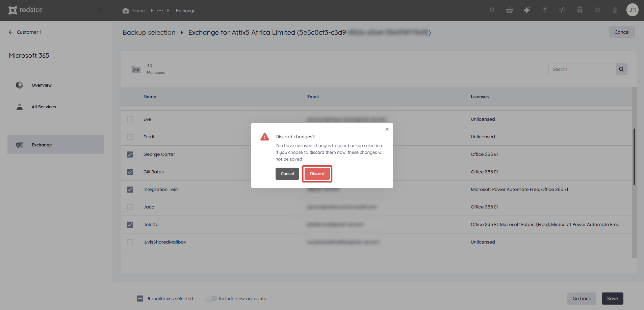
Task: Click the Exchange breadcrumb
Action: click(185, 10)
